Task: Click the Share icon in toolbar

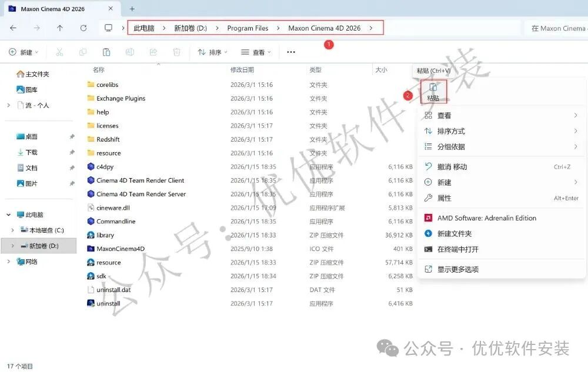Action: point(153,52)
